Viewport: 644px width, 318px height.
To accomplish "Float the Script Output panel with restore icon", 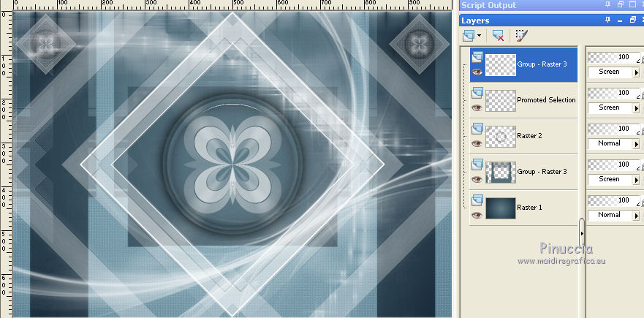I will pyautogui.click(x=621, y=5).
